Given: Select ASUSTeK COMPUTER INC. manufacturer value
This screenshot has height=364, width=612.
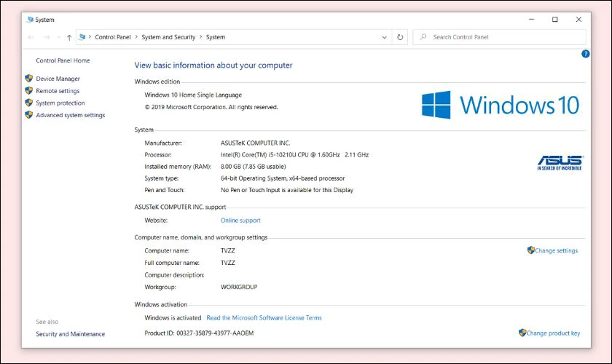Looking at the screenshot, I should pyautogui.click(x=255, y=143).
